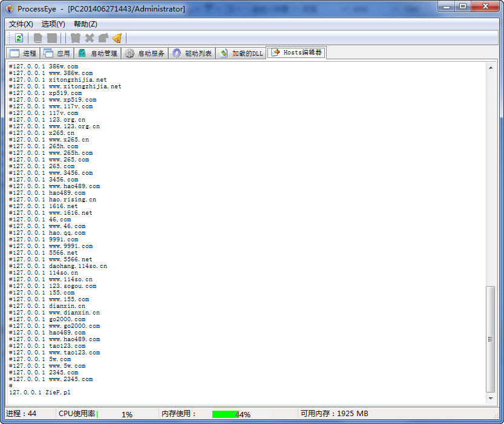Image resolution: width=504 pixels, height=424 pixels.
Task: Click the line '#127.0.0.1 123.sogou.com'
Action: click(53, 286)
